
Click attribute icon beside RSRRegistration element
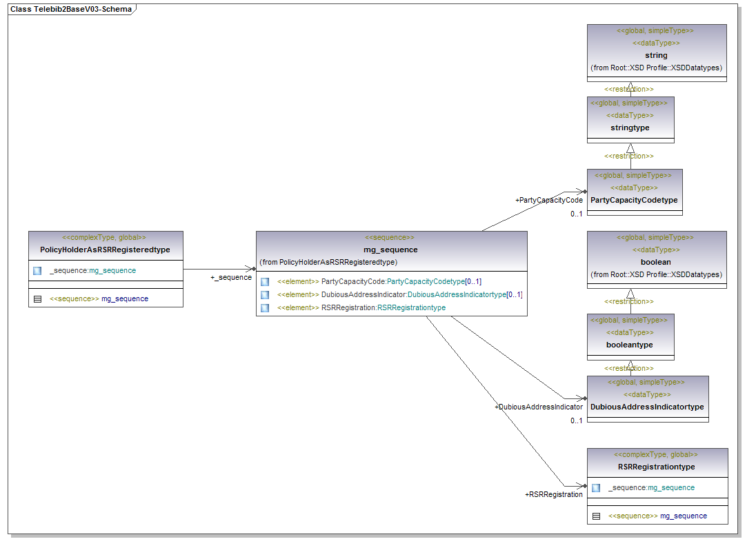pos(265,308)
